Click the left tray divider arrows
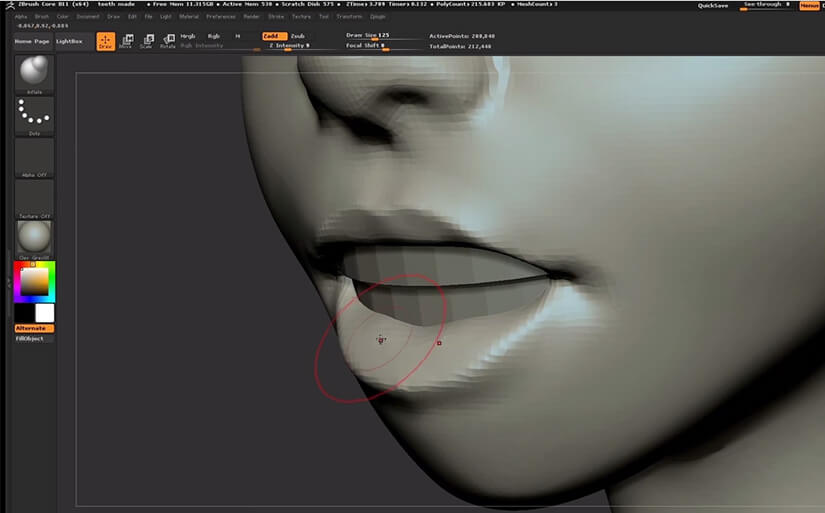The width and height of the screenshot is (825, 513). click(8, 283)
